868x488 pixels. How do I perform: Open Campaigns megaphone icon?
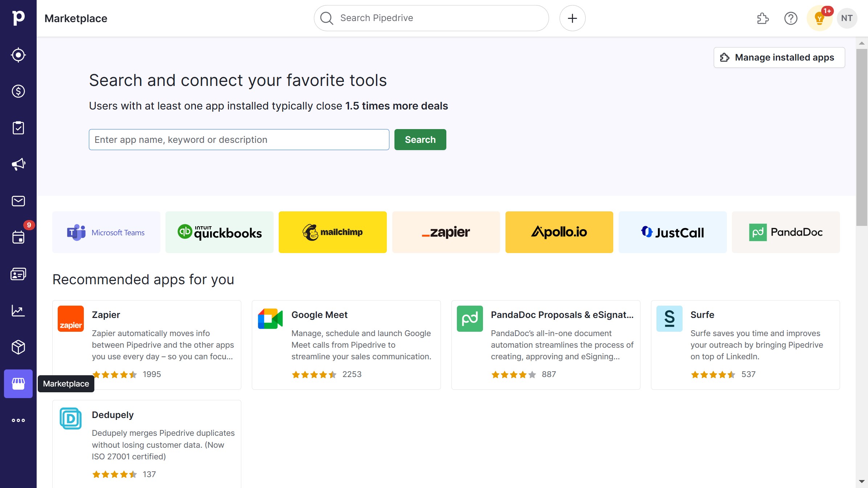(18, 165)
